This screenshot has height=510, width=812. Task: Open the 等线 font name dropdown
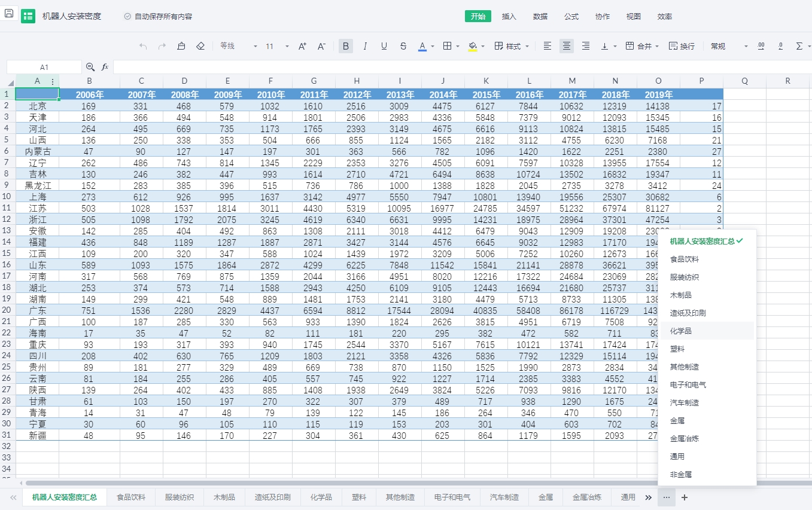click(x=238, y=46)
